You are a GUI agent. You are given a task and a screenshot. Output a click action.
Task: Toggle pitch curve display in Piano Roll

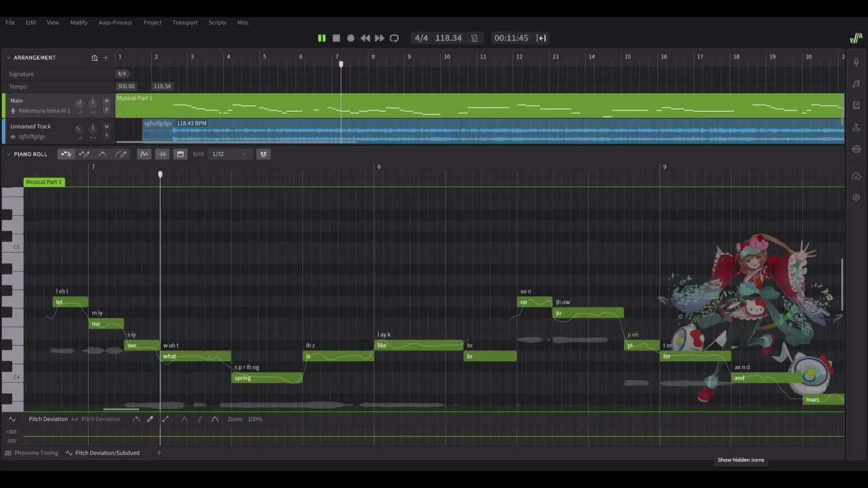[144, 154]
